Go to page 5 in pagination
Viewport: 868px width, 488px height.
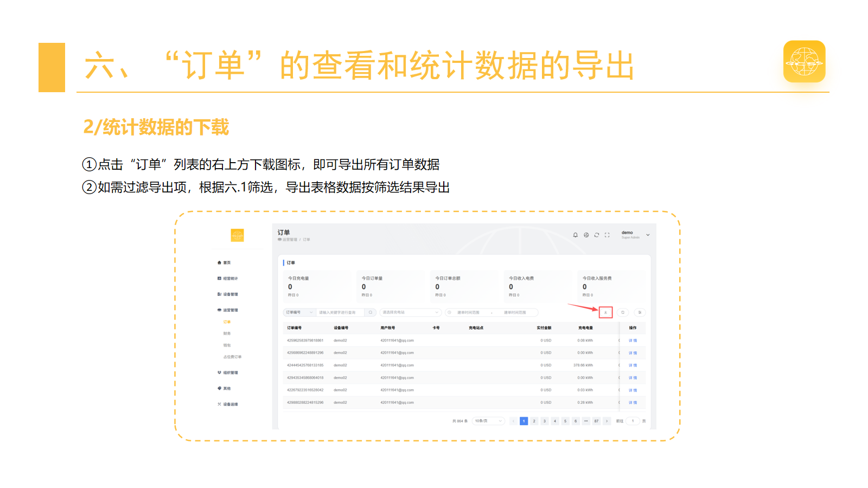[x=565, y=421]
